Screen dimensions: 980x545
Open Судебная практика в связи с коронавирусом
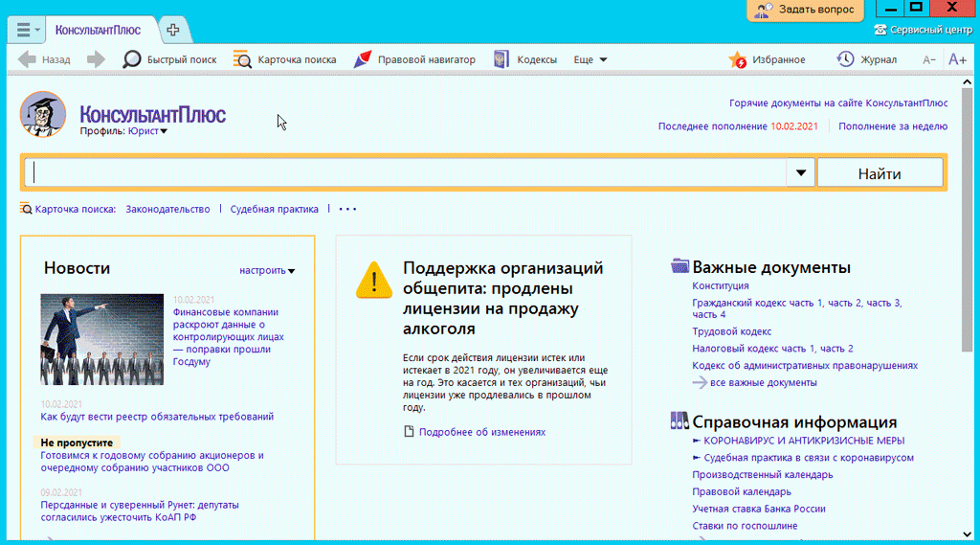coord(809,458)
